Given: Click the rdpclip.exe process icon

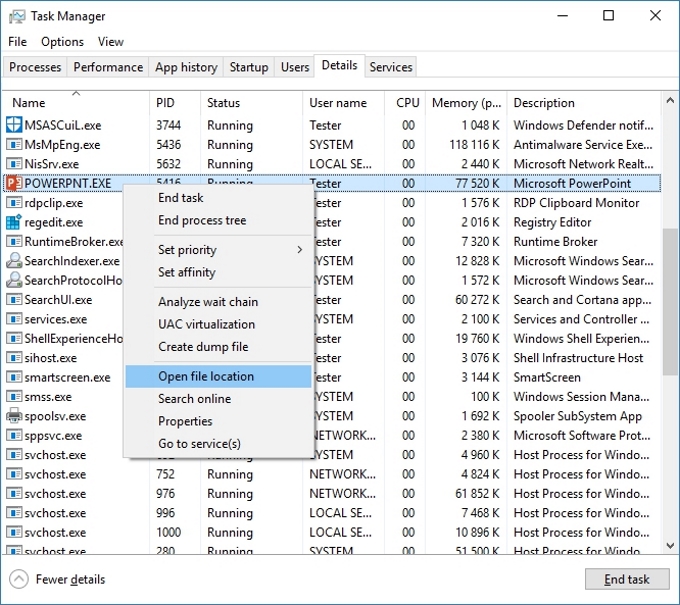Looking at the screenshot, I should (x=14, y=203).
